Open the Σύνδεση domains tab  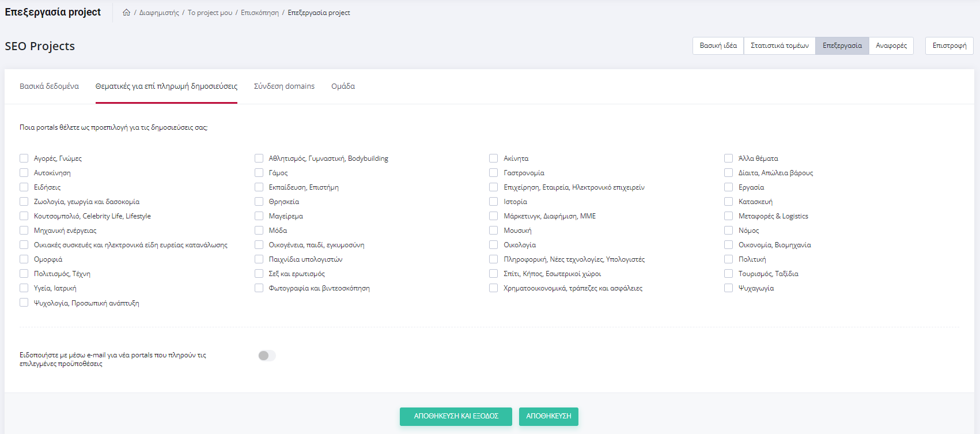click(284, 86)
